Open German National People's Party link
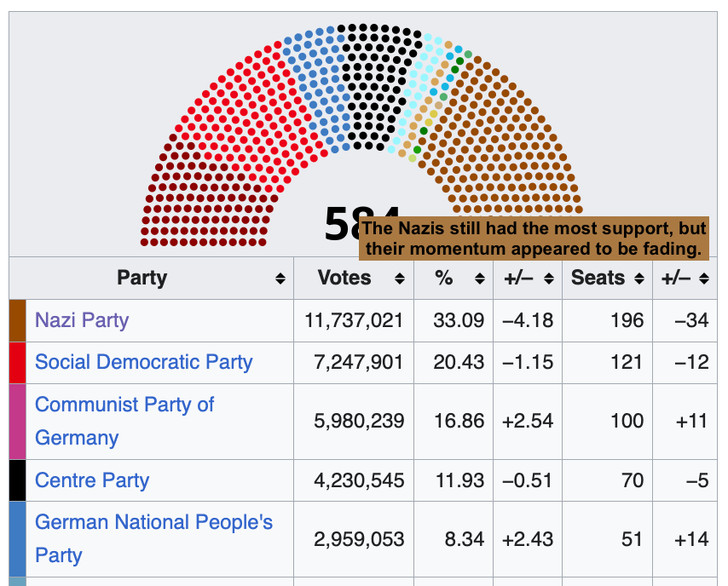Screen dimensions: 728x586 (153, 538)
